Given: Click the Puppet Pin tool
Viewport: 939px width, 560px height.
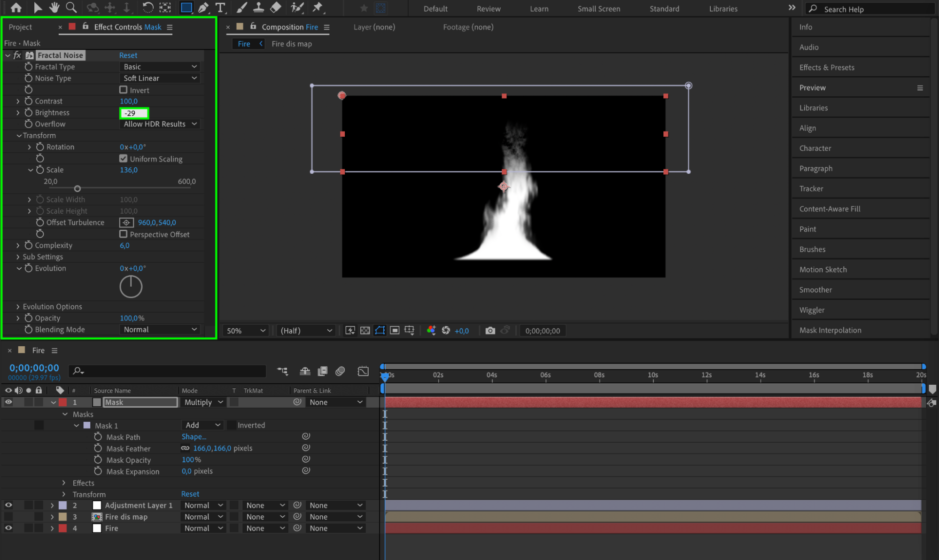Looking at the screenshot, I should 318,8.
